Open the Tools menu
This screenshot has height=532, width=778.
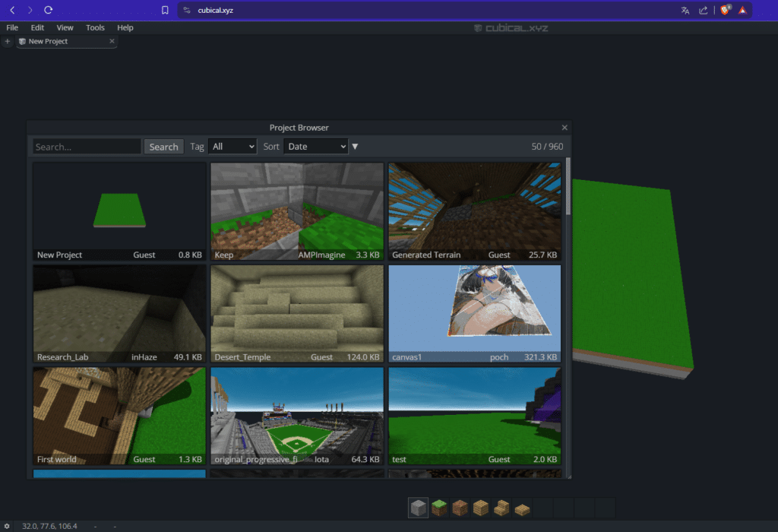click(95, 28)
